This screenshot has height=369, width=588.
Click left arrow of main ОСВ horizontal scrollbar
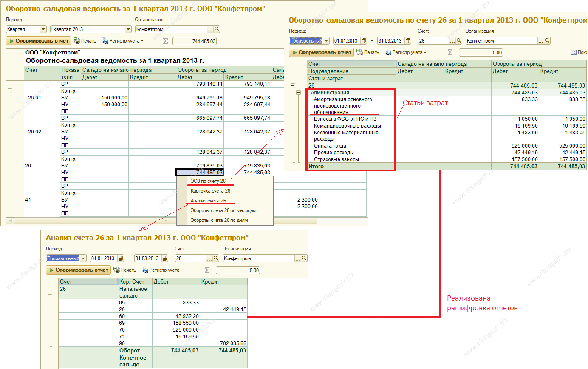click(10, 221)
